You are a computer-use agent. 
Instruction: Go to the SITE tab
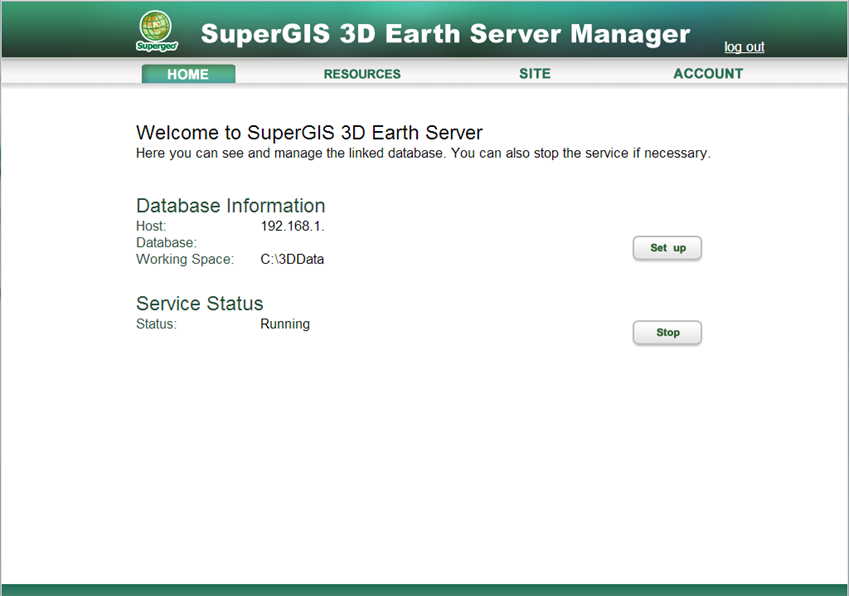coord(535,74)
